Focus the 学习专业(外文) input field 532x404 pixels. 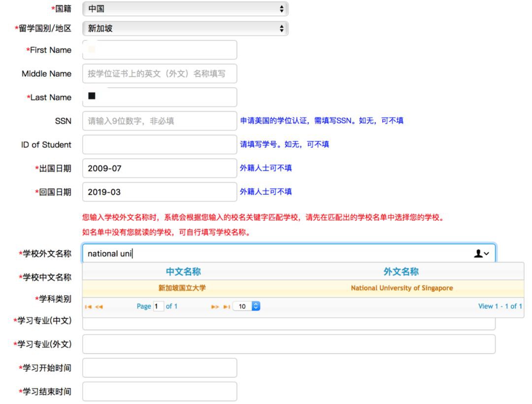coord(289,344)
